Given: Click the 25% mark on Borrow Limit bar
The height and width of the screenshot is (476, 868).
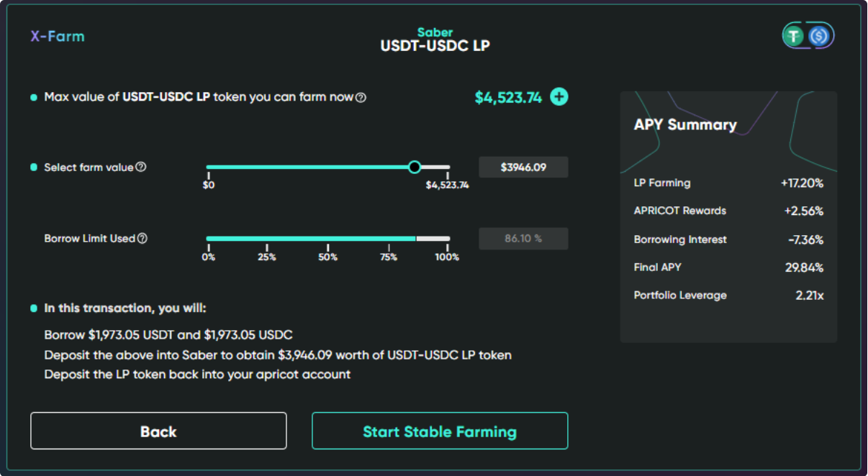Looking at the screenshot, I should point(267,257).
